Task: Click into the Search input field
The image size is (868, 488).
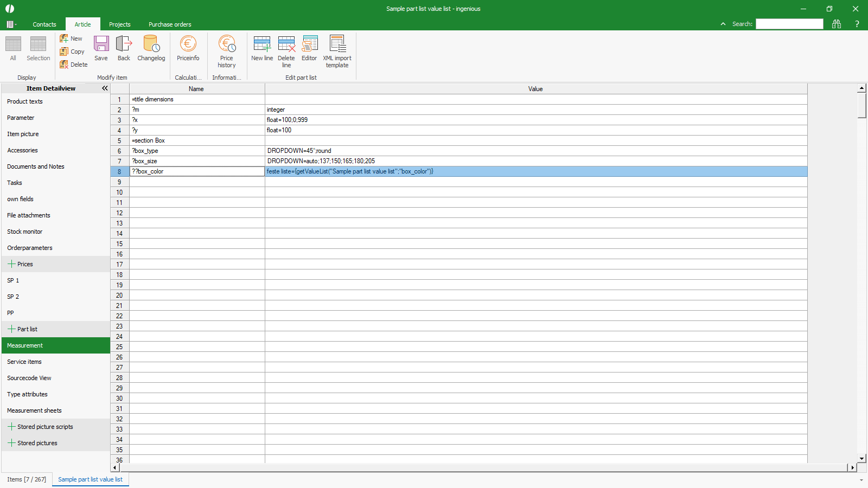Action: [789, 24]
